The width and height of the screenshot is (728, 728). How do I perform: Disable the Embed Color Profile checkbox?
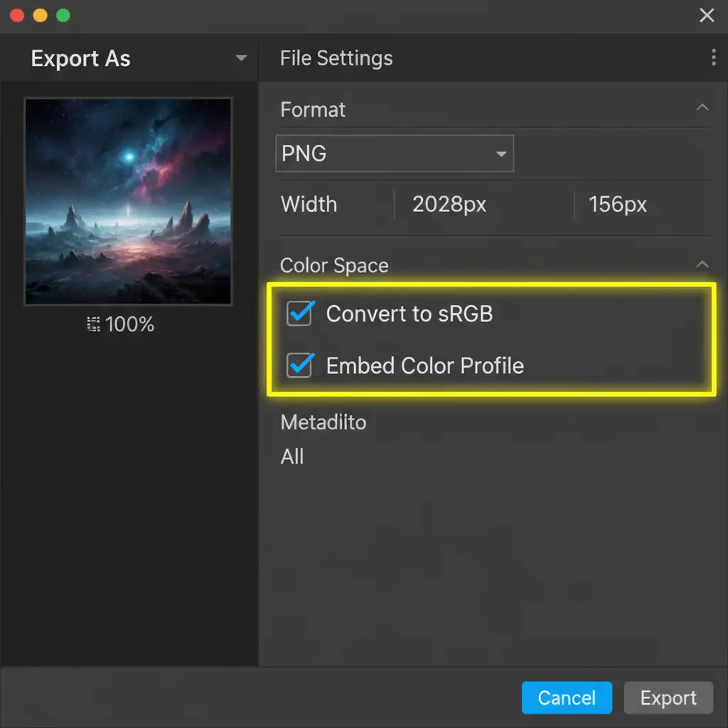pyautogui.click(x=299, y=365)
